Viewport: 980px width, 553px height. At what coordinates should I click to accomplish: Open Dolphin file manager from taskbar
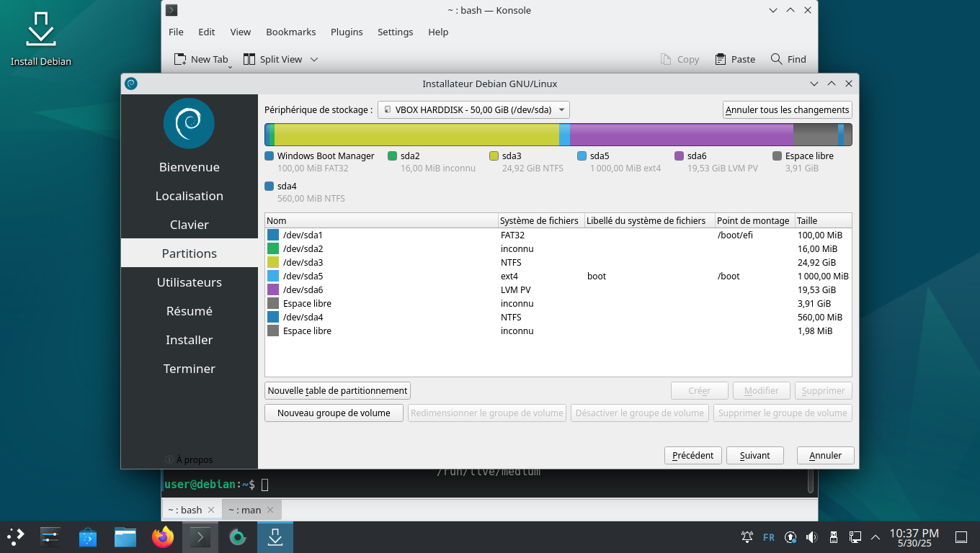pos(125,536)
